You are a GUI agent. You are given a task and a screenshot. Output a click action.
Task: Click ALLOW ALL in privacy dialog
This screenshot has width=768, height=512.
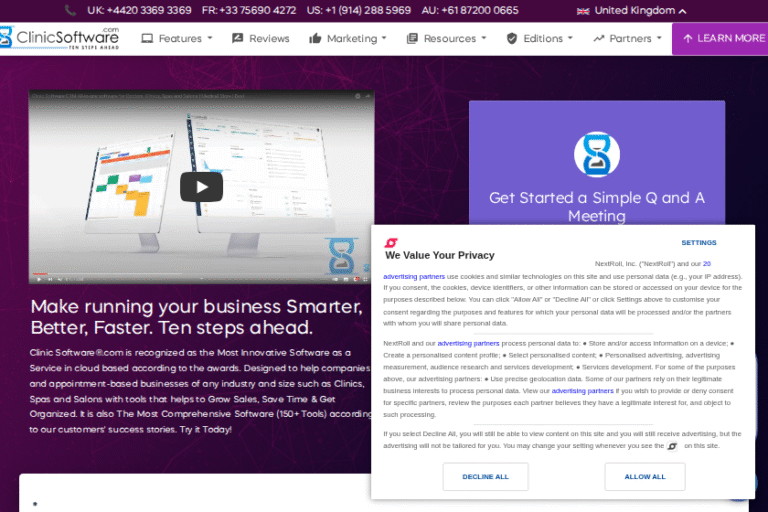pyautogui.click(x=645, y=477)
